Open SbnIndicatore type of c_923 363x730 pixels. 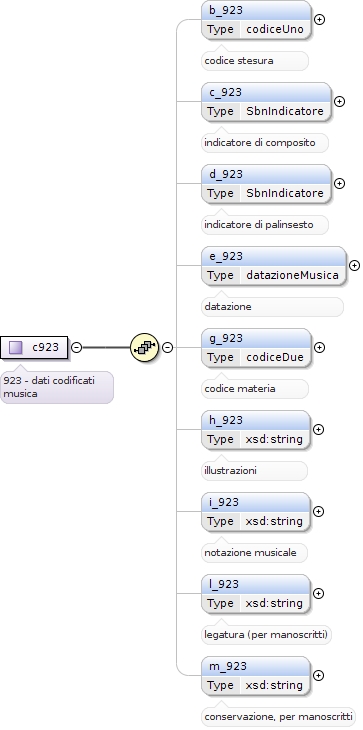(x=285, y=111)
